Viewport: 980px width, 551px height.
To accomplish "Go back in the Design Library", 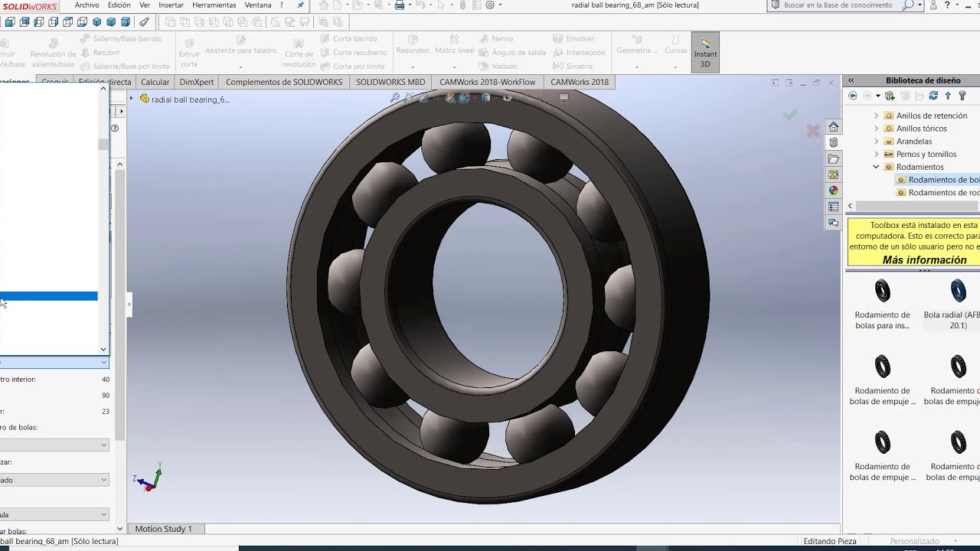I will [x=853, y=96].
